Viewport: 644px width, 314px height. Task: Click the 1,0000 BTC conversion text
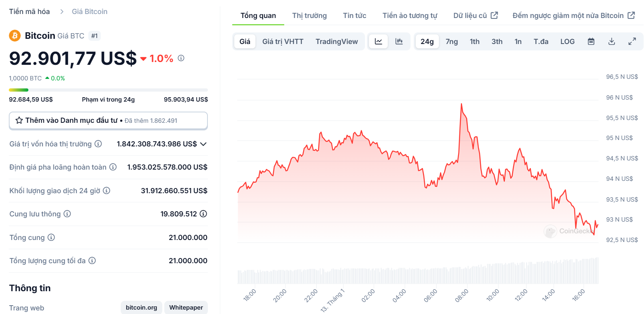[25, 78]
